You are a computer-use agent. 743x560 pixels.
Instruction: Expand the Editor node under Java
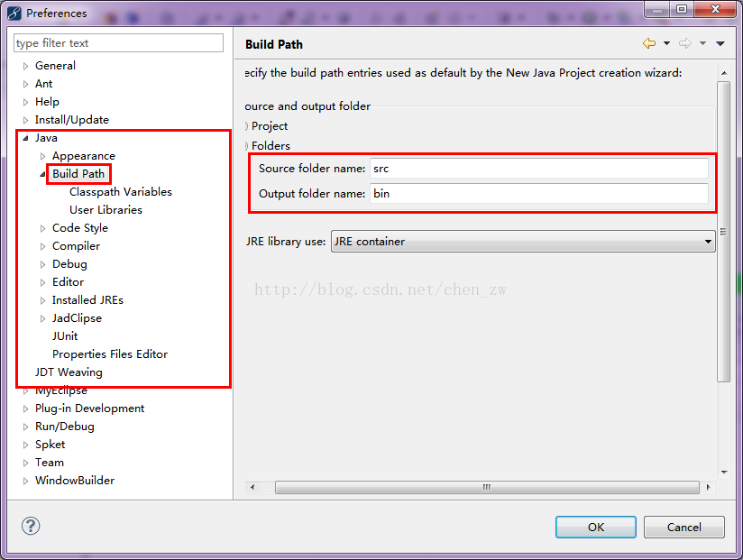pyautogui.click(x=42, y=282)
